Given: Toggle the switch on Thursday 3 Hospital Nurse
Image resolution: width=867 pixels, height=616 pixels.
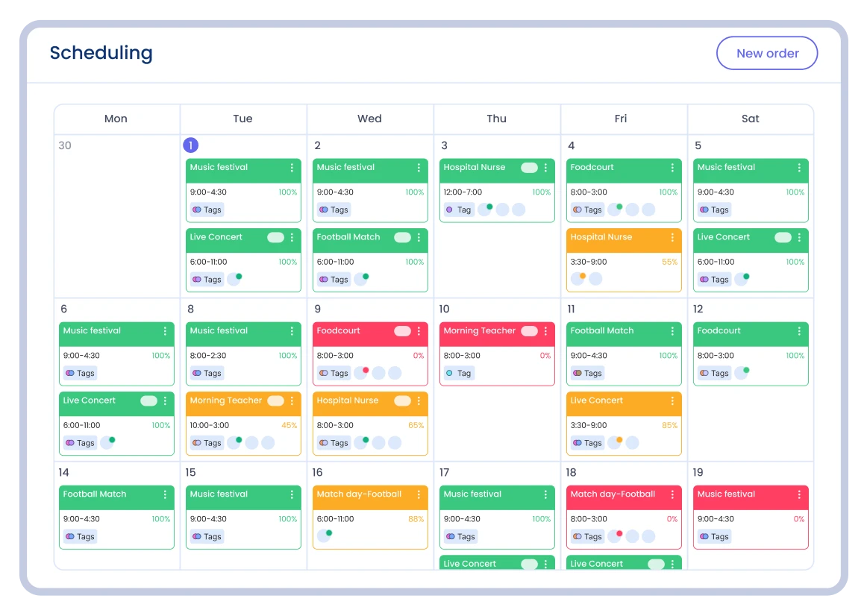Looking at the screenshot, I should pyautogui.click(x=529, y=167).
